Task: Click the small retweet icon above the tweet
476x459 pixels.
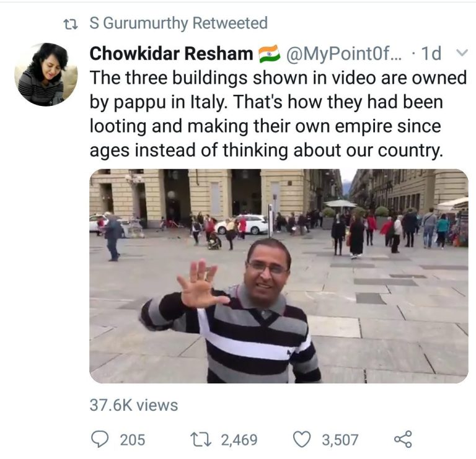Action: click(x=72, y=24)
